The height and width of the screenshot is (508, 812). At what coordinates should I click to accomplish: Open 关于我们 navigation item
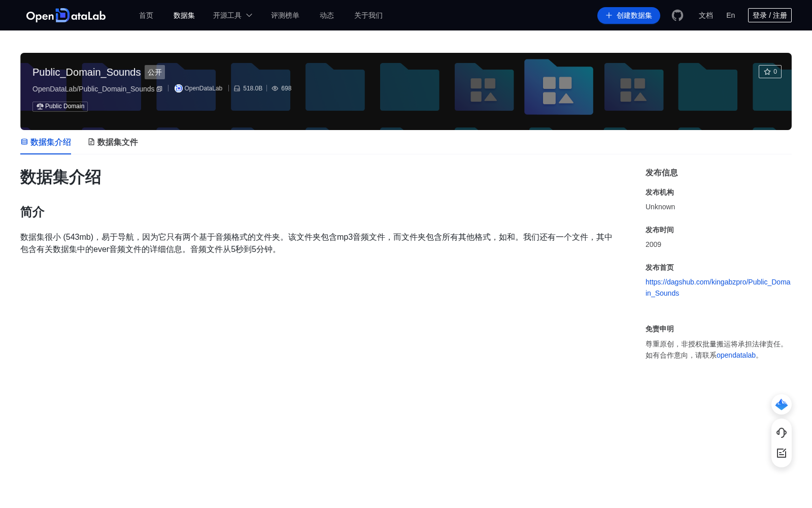[368, 15]
